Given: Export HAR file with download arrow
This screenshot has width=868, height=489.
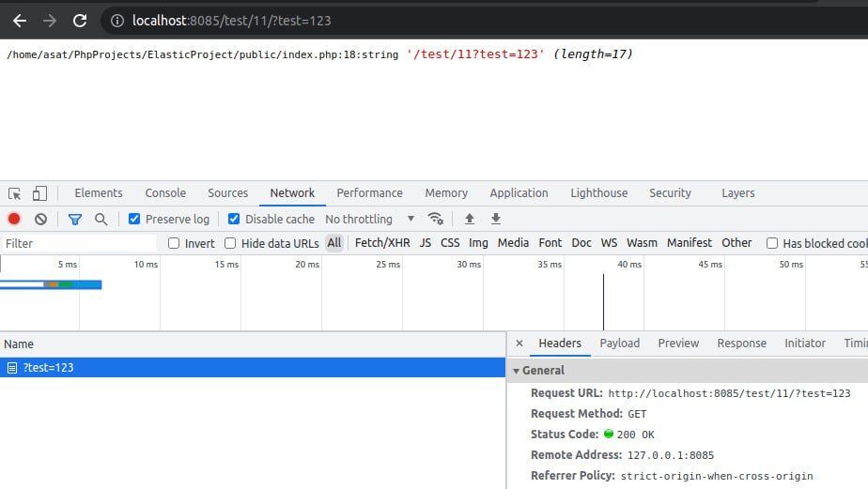Looking at the screenshot, I should coord(496,219).
